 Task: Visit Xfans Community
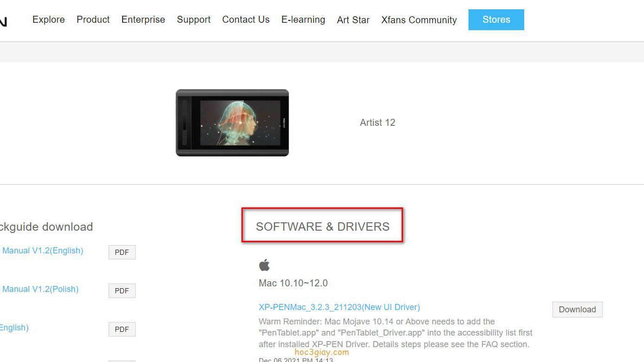tap(419, 20)
